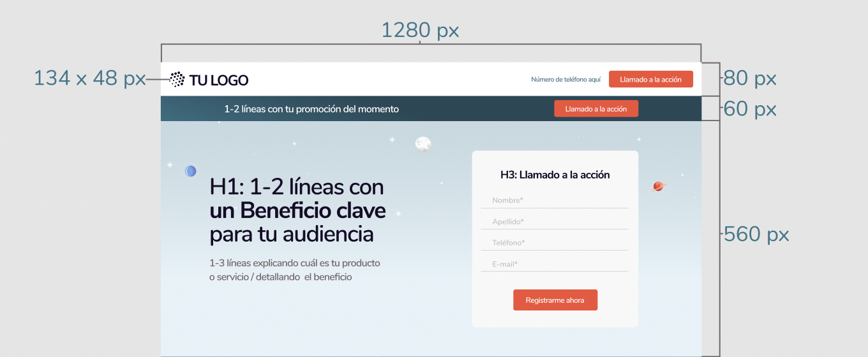Image resolution: width=868 pixels, height=357 pixels.
Task: Click the H1 headline 'Beneficio clave'
Action: 313,210
